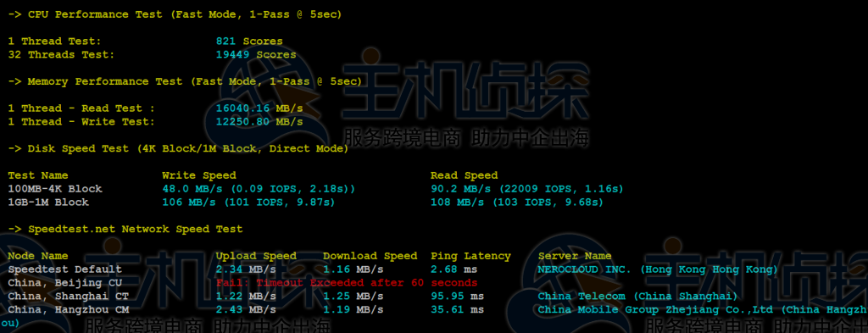The width and height of the screenshot is (868, 333).
Task: Click the Disk Speed Test heading
Action: pos(178,148)
